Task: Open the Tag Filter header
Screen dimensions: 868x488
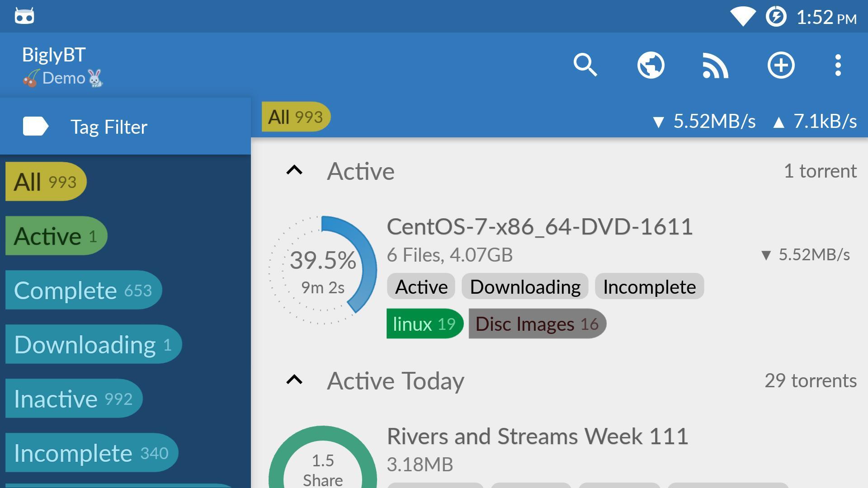Action: pos(125,127)
